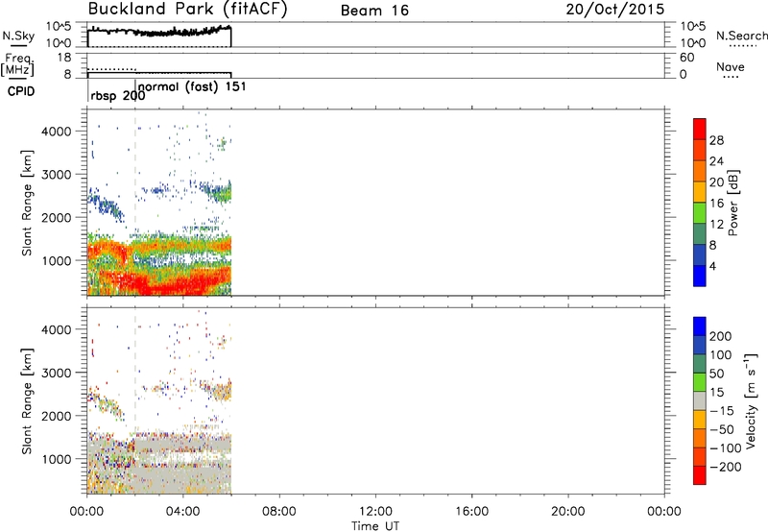Click the '12' label on Power colorbar

(x=716, y=225)
